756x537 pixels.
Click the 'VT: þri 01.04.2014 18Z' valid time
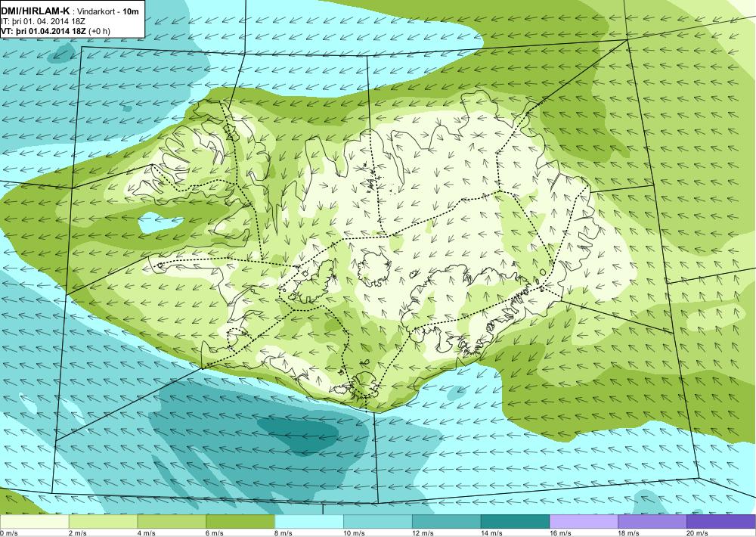click(44, 31)
